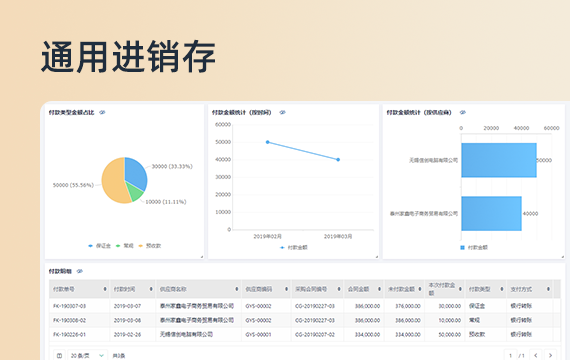Click the 2019年02月 x-axis label
570x360 pixels.
point(268,237)
